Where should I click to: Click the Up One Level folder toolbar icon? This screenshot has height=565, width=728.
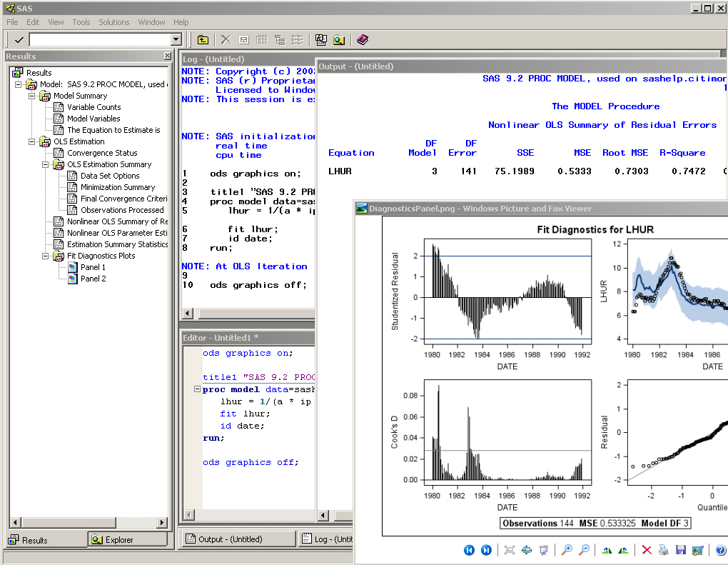point(203,40)
